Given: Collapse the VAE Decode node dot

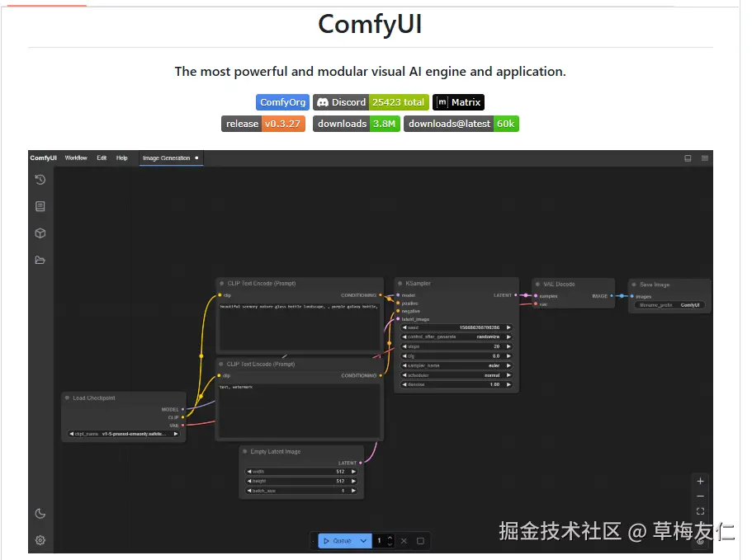Looking at the screenshot, I should pyautogui.click(x=537, y=284).
